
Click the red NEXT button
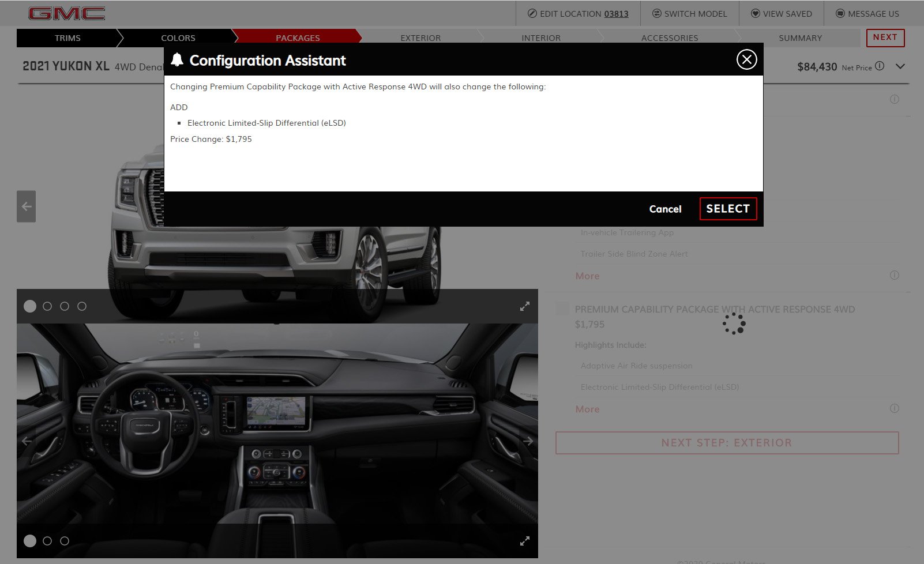click(885, 37)
